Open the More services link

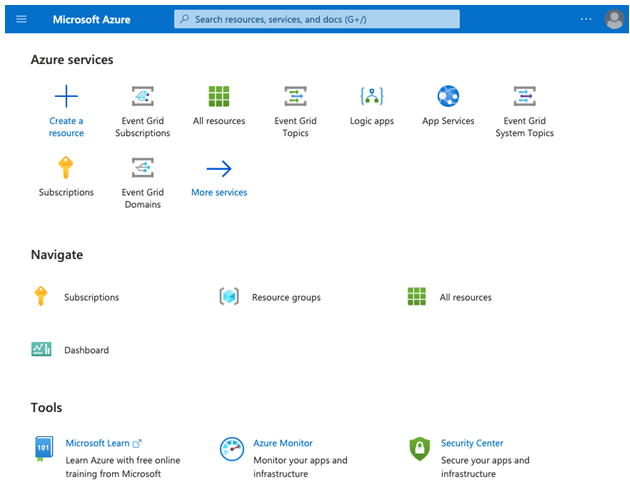coord(219,192)
